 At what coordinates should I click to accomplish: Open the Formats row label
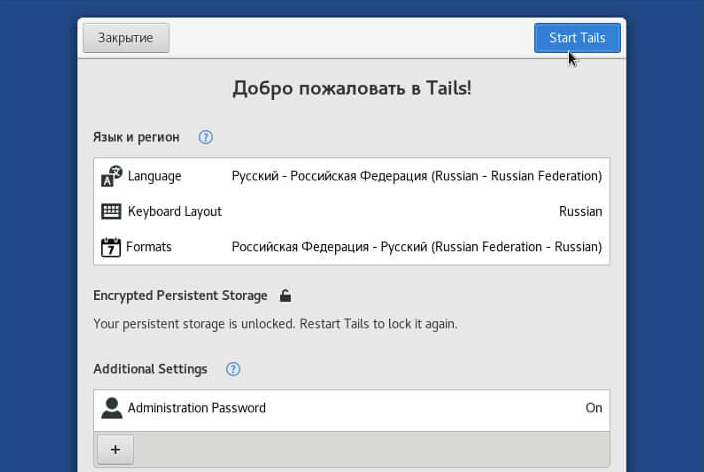pos(149,247)
